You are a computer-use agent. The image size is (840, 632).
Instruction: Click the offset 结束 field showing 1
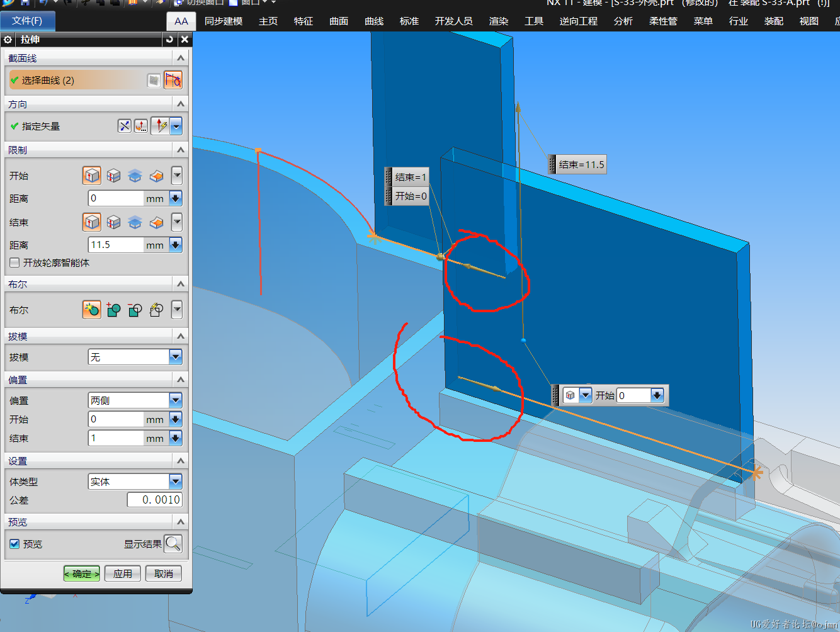pos(116,438)
